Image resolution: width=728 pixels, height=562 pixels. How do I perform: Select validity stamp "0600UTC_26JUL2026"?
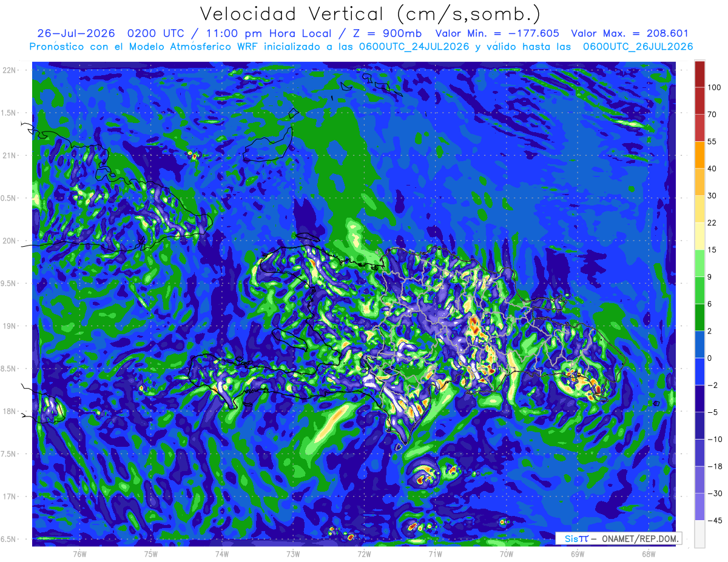[638, 47]
